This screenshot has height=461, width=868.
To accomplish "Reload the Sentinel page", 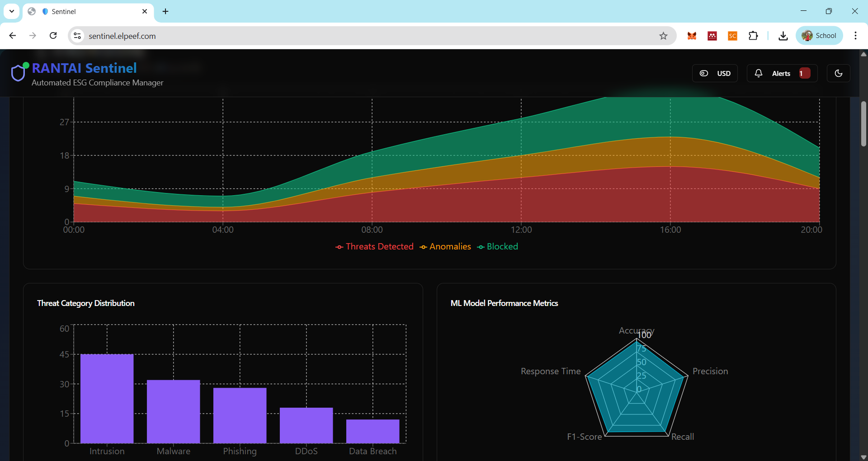I will click(53, 36).
